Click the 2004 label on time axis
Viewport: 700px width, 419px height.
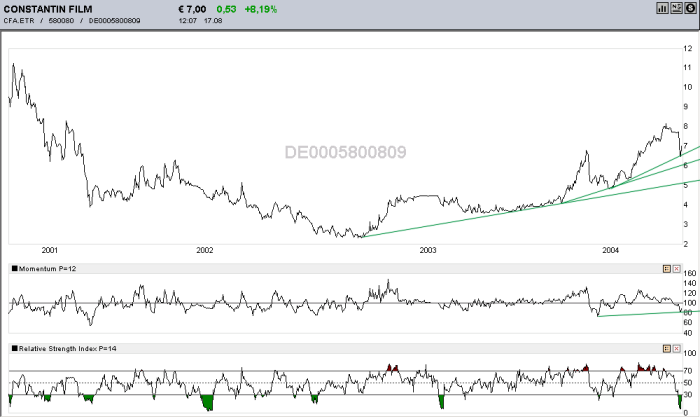610,250
